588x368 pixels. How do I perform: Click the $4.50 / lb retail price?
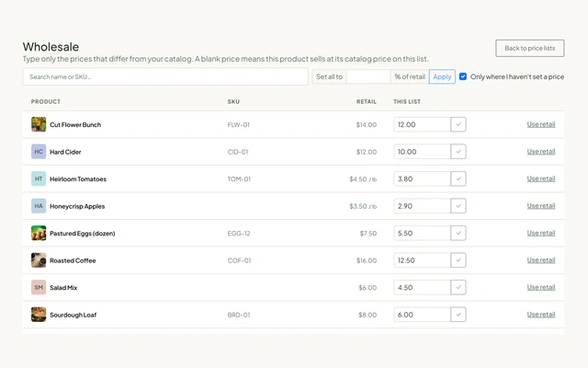[363, 179]
